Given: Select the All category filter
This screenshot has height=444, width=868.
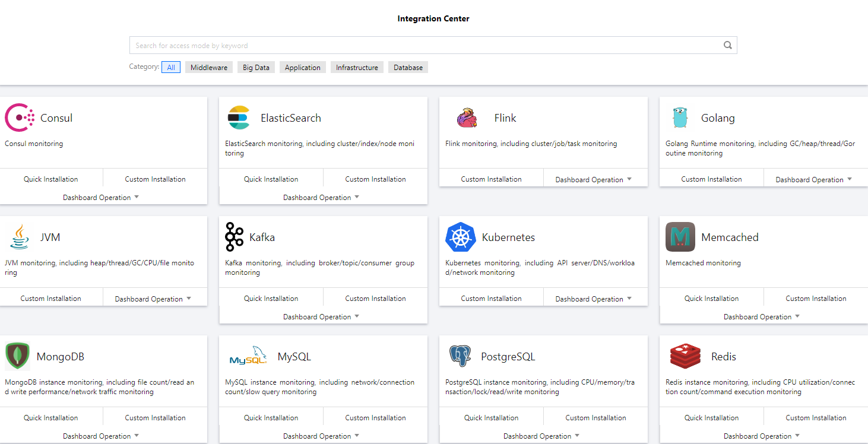Looking at the screenshot, I should pyautogui.click(x=171, y=68).
